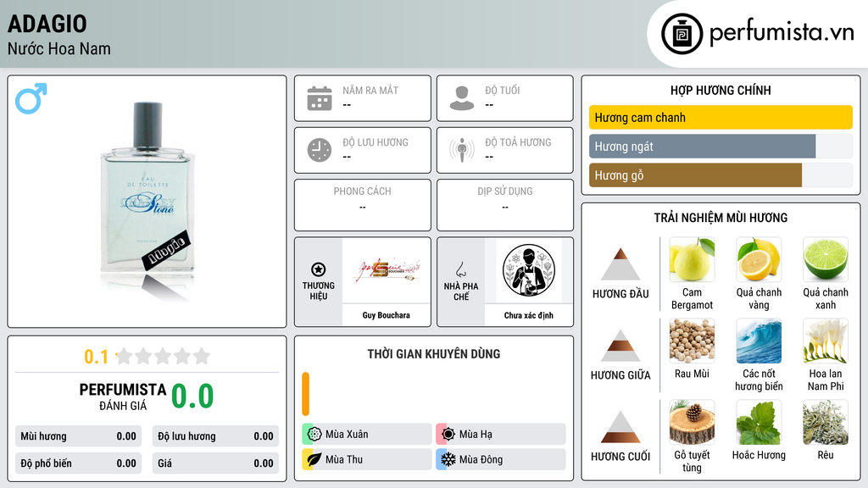Screen dimensions: 868x488
Task: Click the Độ lưu hương 0.00 score row
Action: pyautogui.click(x=215, y=436)
